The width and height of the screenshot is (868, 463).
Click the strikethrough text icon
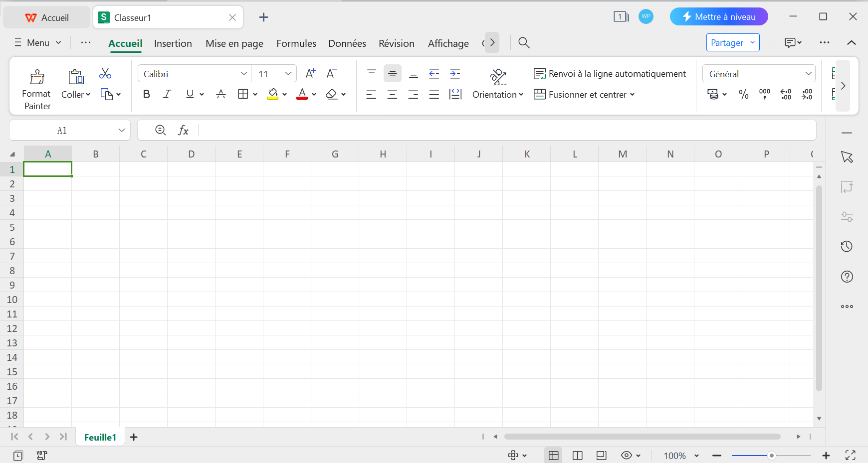coord(221,94)
